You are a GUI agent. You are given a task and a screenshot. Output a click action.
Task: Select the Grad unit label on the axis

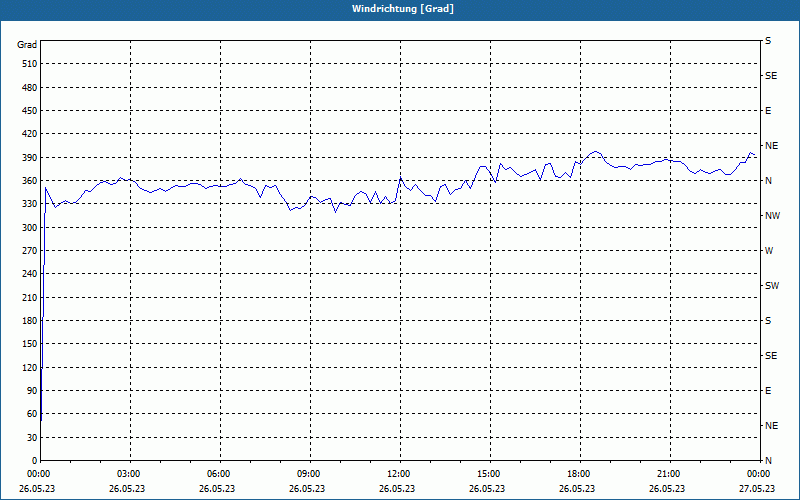tap(27, 45)
